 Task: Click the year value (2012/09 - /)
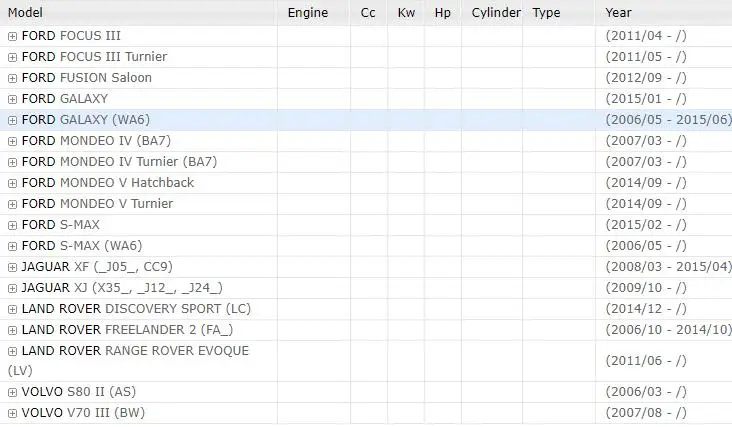646,77
